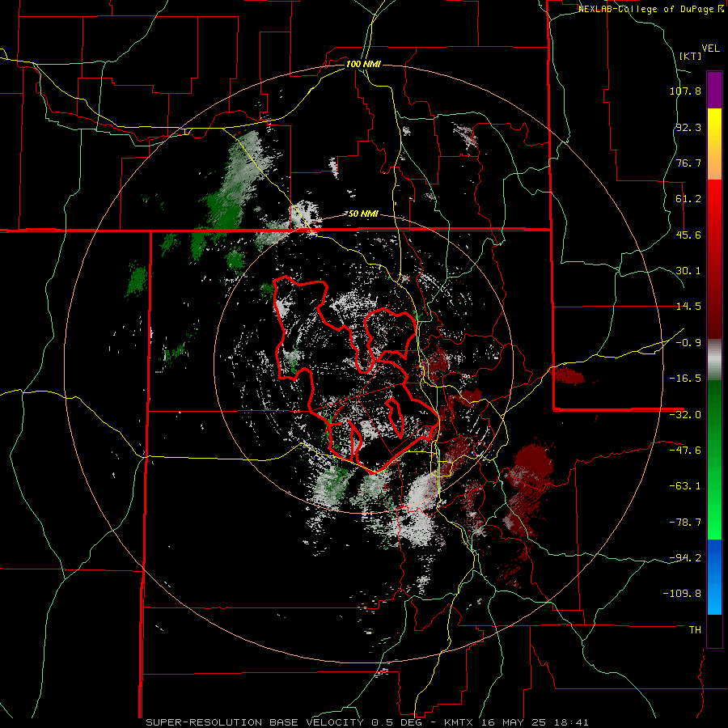728x728 pixels.
Task: Click the yellow-orange segment of velocity color bar
Action: click(714, 145)
